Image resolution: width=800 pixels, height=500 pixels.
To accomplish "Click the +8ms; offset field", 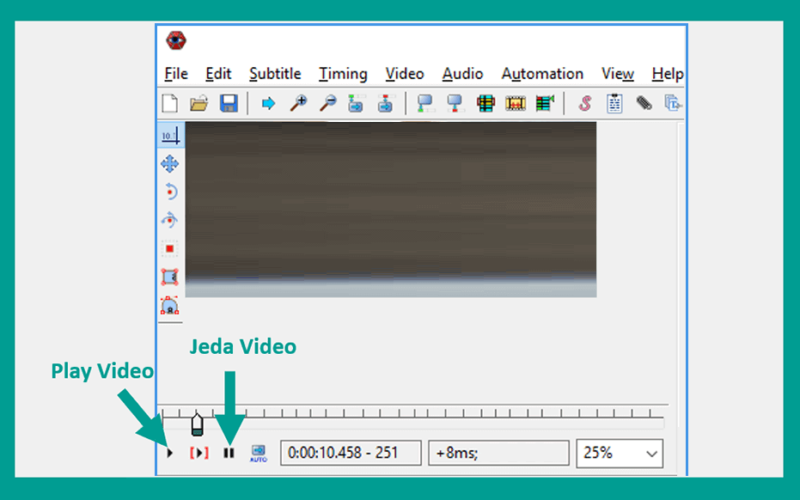I will click(x=498, y=453).
